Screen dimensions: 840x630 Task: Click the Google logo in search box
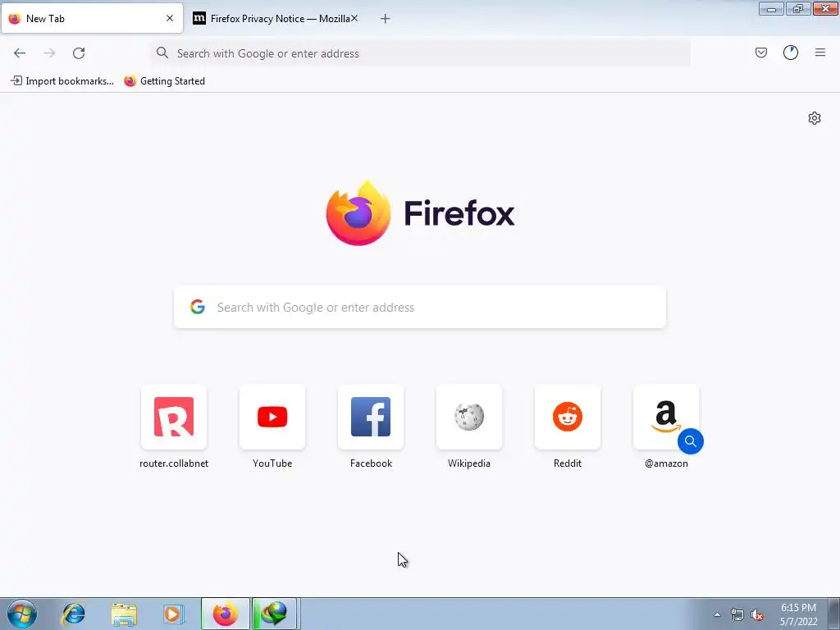pos(198,307)
